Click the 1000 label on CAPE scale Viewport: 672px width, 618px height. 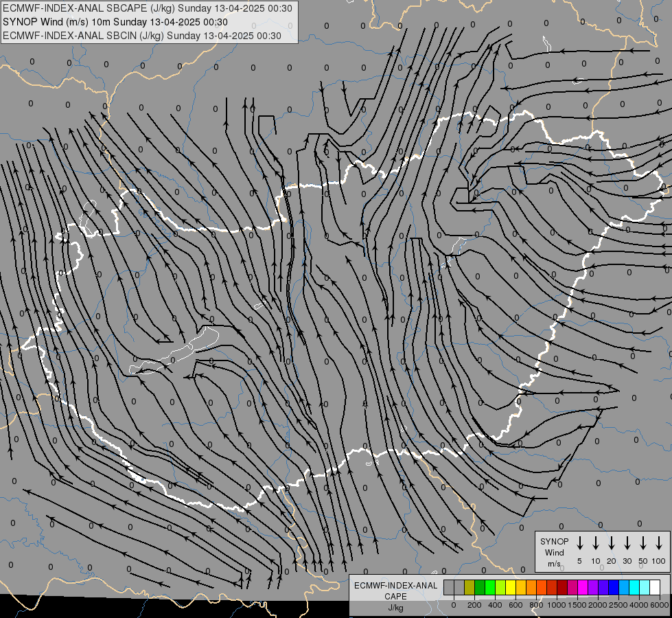tap(557, 605)
